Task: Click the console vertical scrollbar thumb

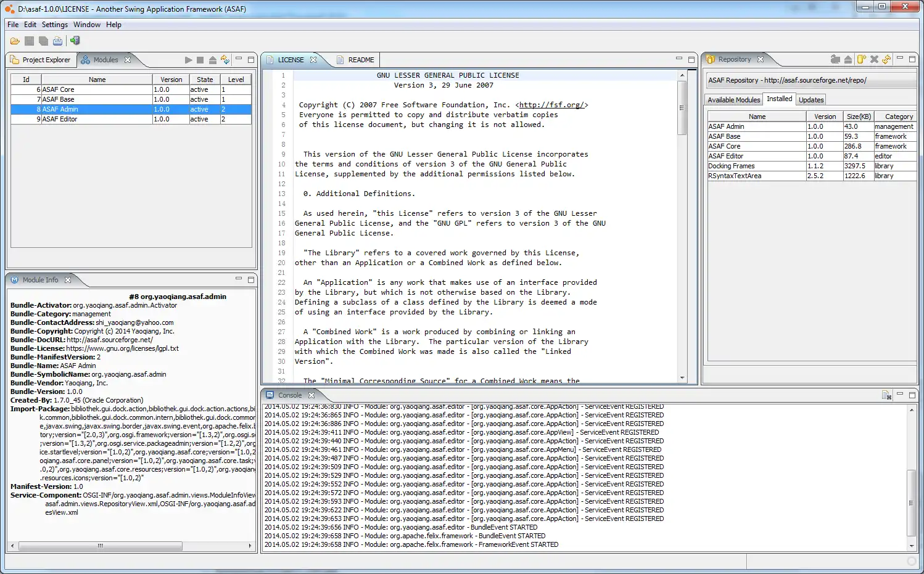Action: pos(911,503)
